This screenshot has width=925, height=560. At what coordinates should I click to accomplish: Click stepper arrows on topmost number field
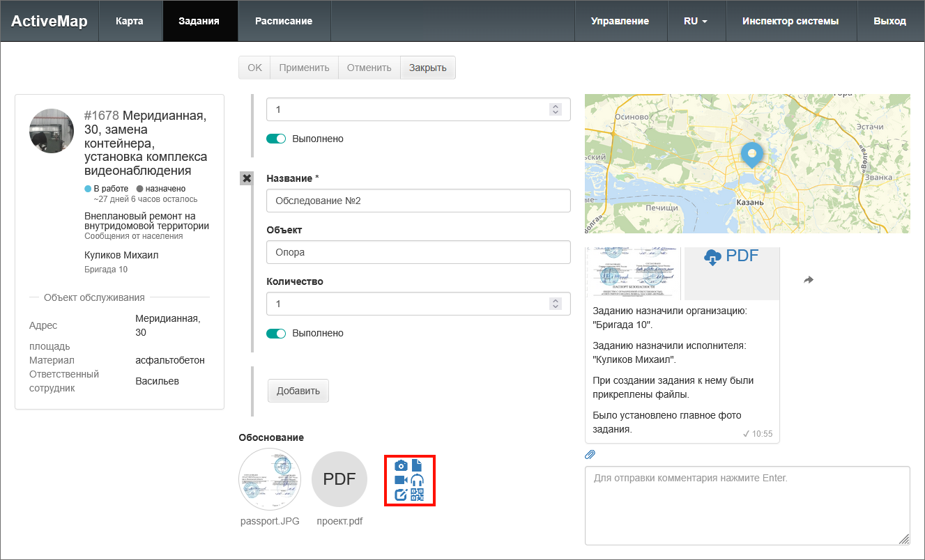coord(556,109)
